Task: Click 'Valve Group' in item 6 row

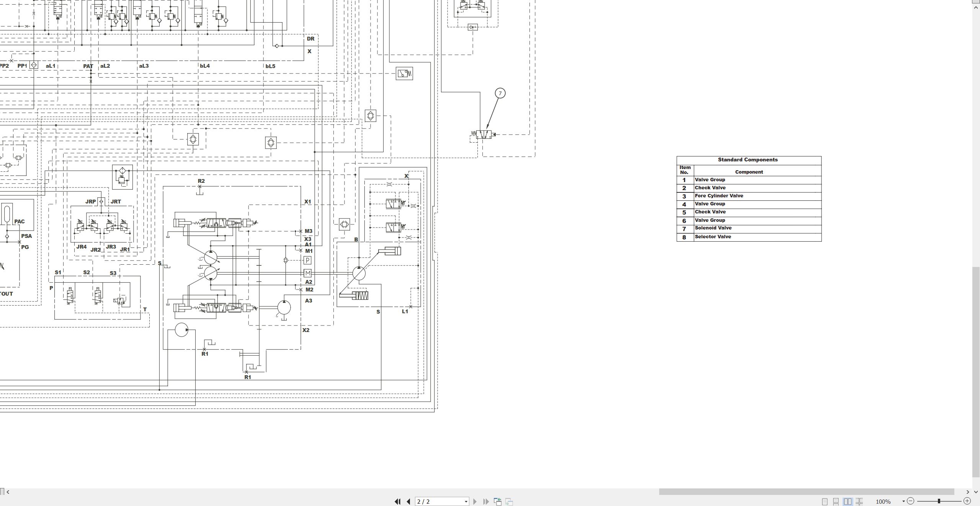Action: [710, 220]
